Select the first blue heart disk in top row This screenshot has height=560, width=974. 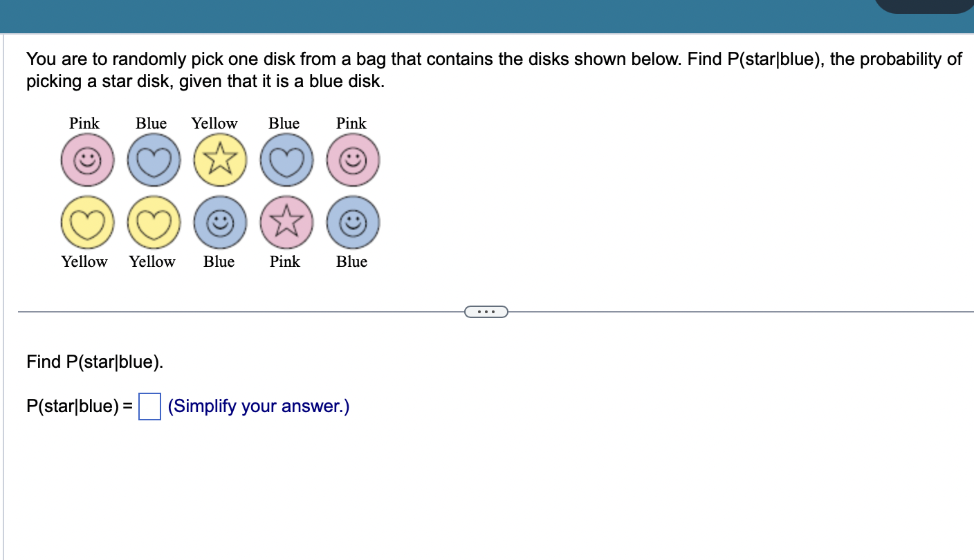click(x=154, y=160)
